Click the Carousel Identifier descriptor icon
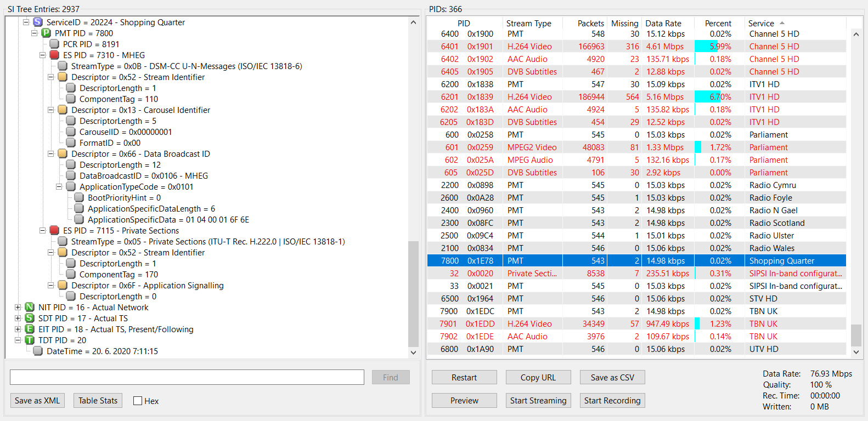This screenshot has width=868, height=421. (x=63, y=110)
